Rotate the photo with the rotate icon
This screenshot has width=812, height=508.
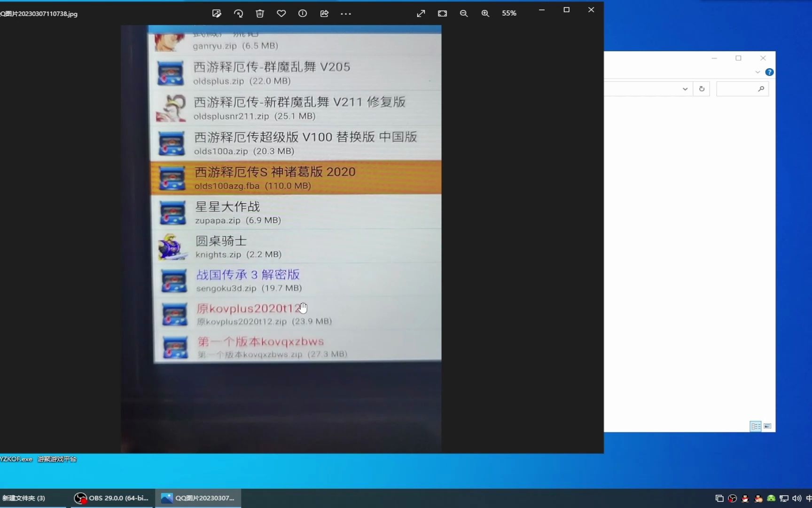click(x=238, y=14)
